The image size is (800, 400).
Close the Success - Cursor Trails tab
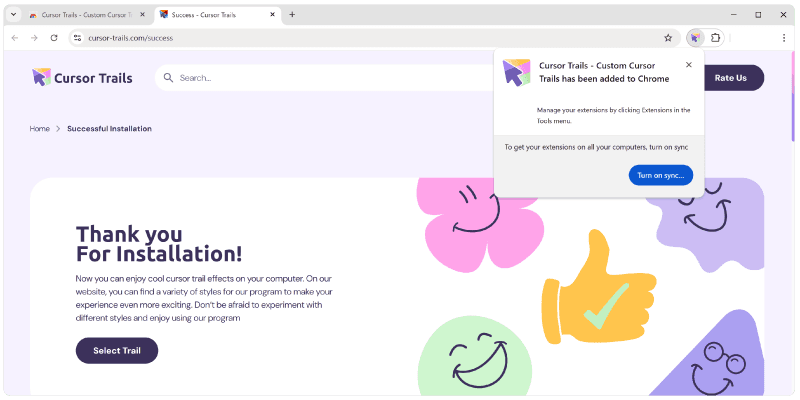[x=272, y=15]
